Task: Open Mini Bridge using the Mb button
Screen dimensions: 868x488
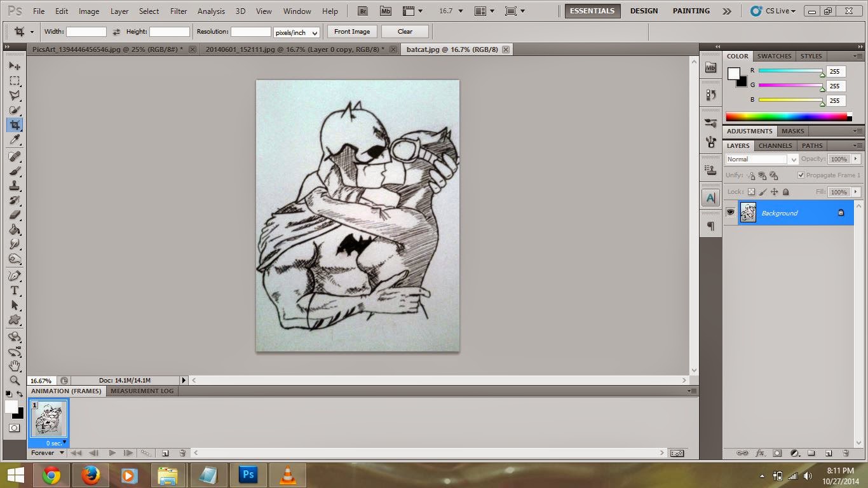Action: tap(386, 11)
